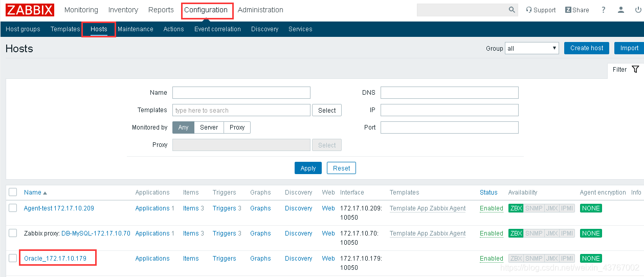Tick the checkbox for DB-MySQL-172.17.10.70

tap(13, 232)
